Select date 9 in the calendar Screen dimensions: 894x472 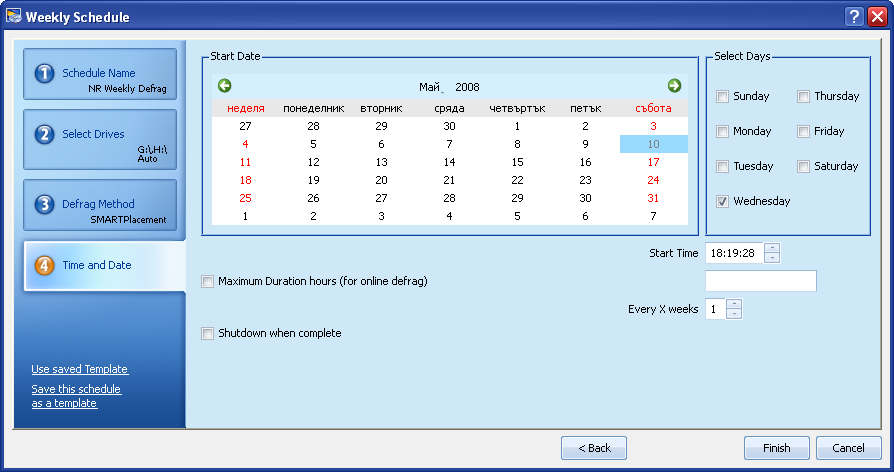(x=586, y=144)
